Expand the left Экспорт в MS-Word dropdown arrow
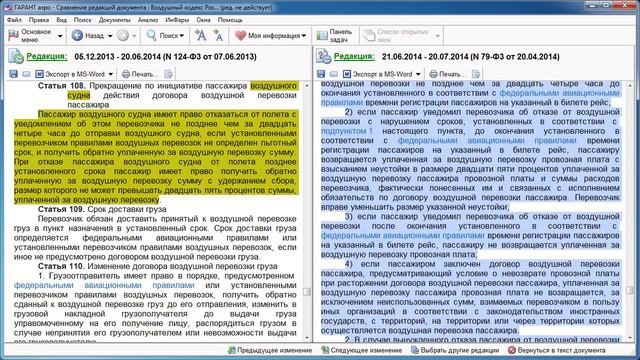Viewport: 640px width, 360px height. (111, 74)
